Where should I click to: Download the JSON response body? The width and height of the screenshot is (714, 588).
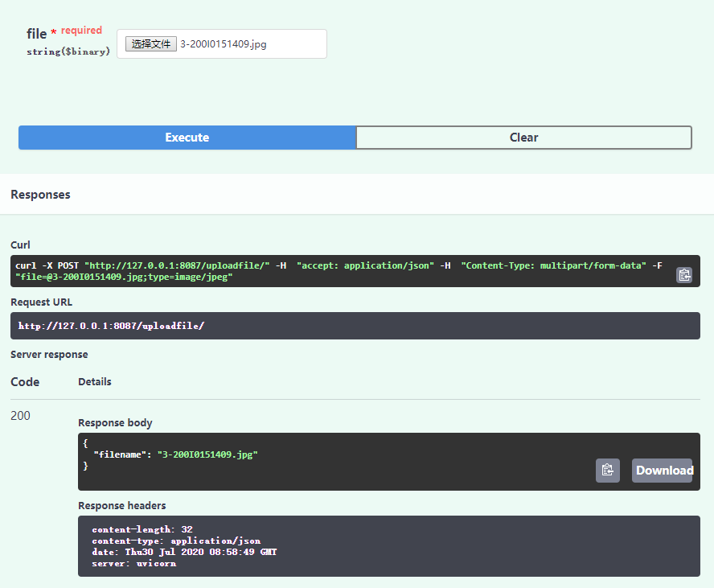(x=662, y=470)
